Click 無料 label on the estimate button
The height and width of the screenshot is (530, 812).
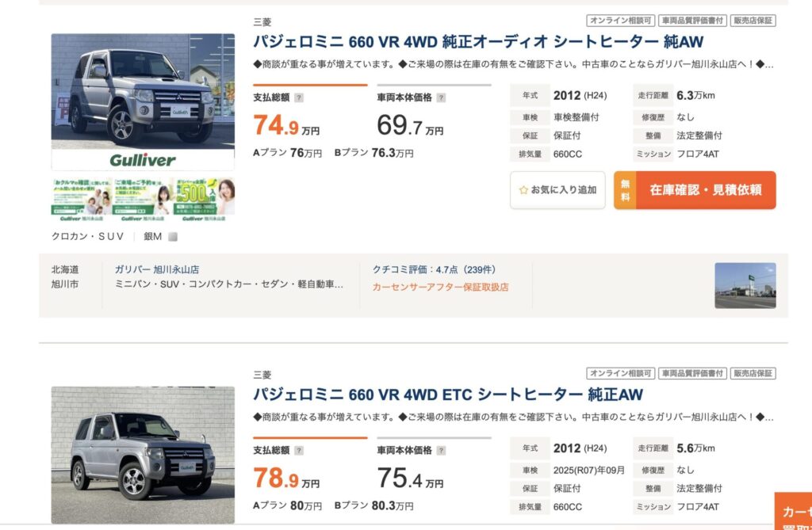(x=625, y=190)
